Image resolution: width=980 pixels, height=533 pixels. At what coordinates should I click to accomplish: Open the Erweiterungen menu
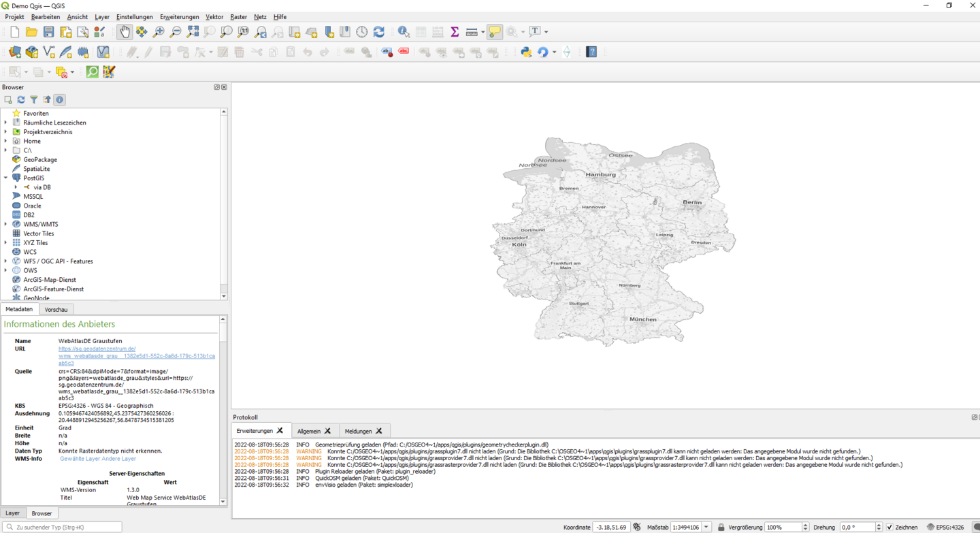[179, 17]
